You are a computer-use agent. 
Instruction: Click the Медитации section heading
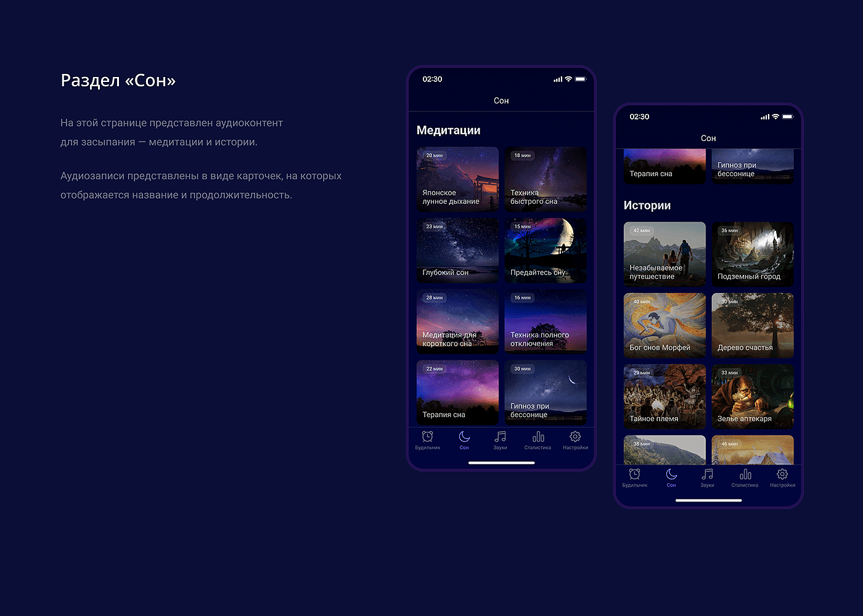pyautogui.click(x=448, y=131)
